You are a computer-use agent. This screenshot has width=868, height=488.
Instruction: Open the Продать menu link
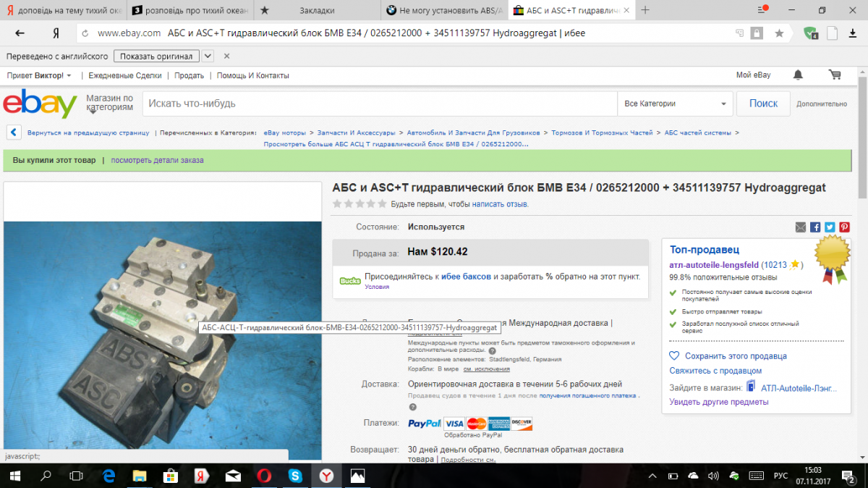190,75
